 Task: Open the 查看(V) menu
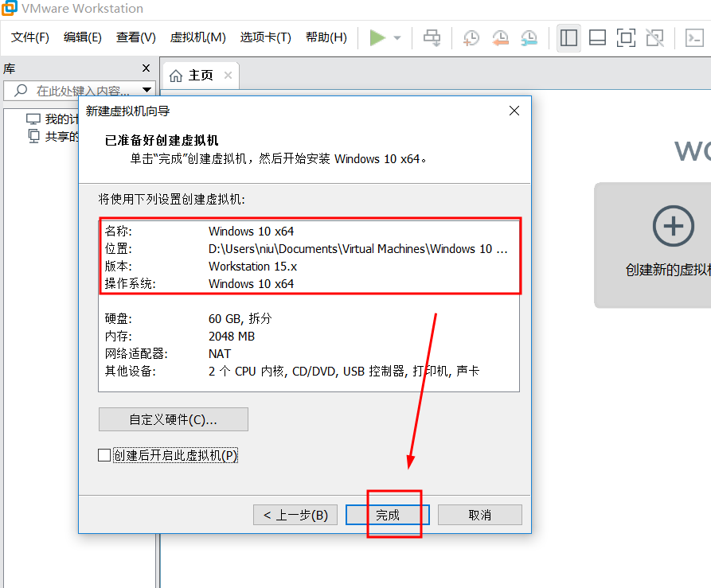135,37
